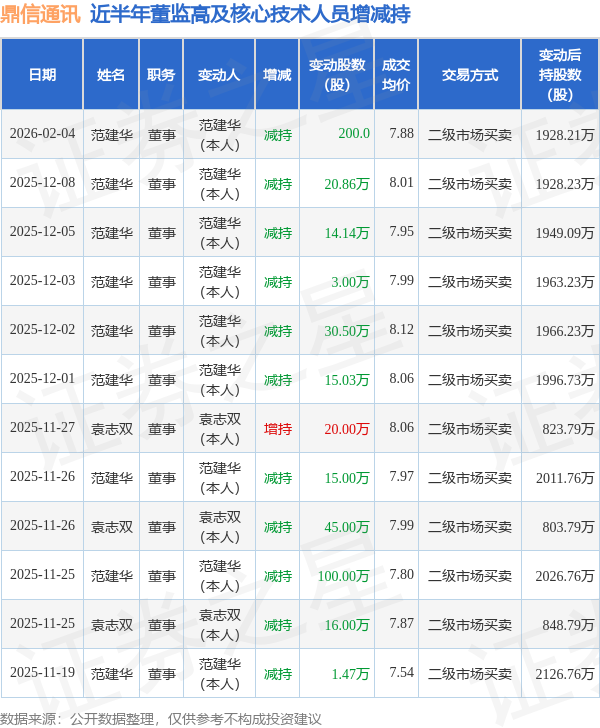The image size is (600, 728).
Task: Click 袁志双(本人) in the 848.79万 row
Action: (x=220, y=625)
